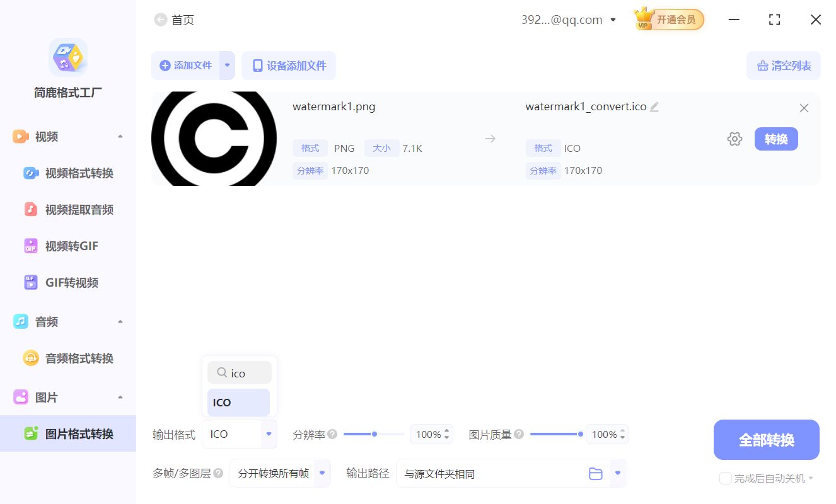Enable 完成后自动关机 option

(725, 478)
